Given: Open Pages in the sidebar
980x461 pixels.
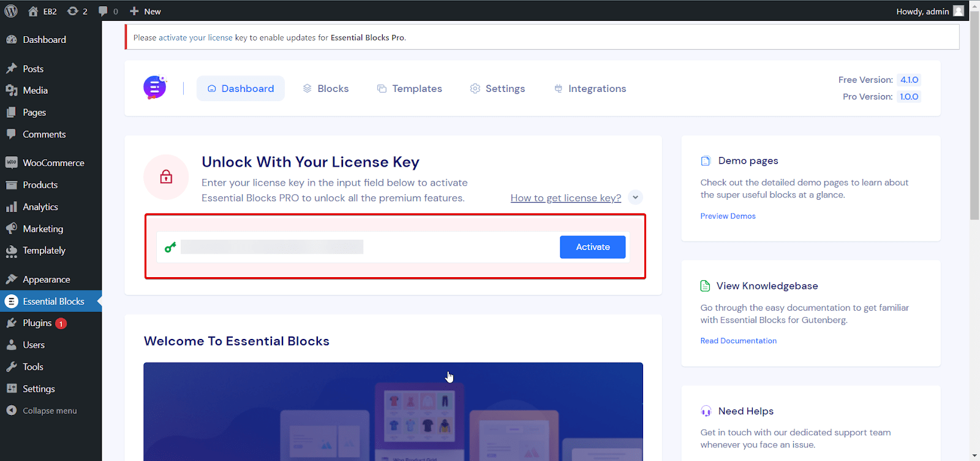Looking at the screenshot, I should 50,113.
